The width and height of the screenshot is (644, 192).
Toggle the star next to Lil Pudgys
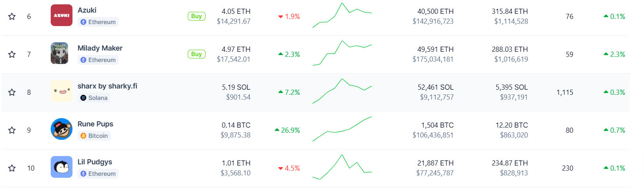[x=12, y=168]
